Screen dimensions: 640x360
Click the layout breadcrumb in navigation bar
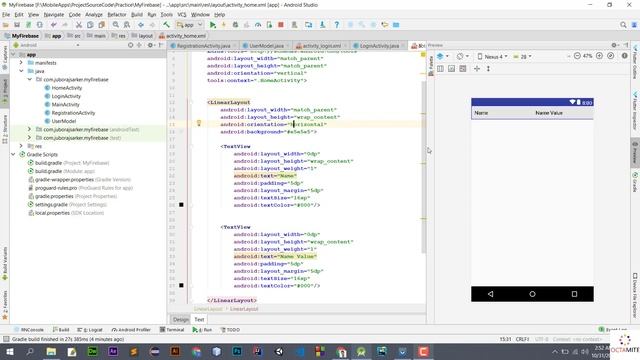[x=142, y=36]
